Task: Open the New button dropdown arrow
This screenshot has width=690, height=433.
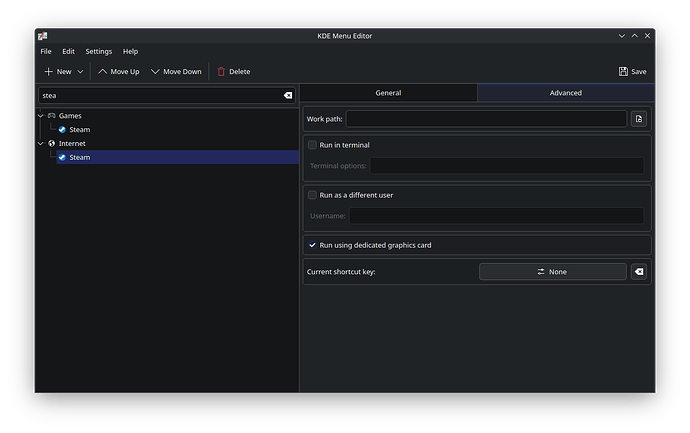Action: tap(80, 71)
